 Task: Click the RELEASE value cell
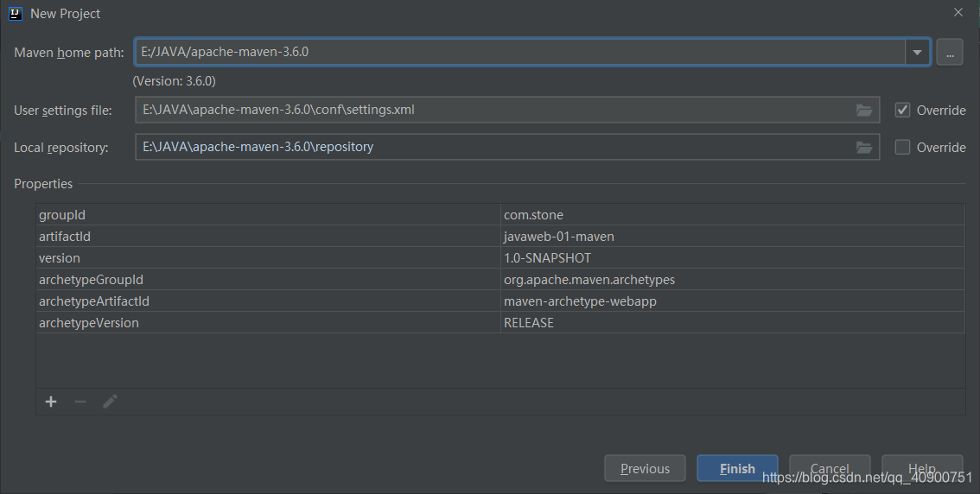click(x=733, y=323)
